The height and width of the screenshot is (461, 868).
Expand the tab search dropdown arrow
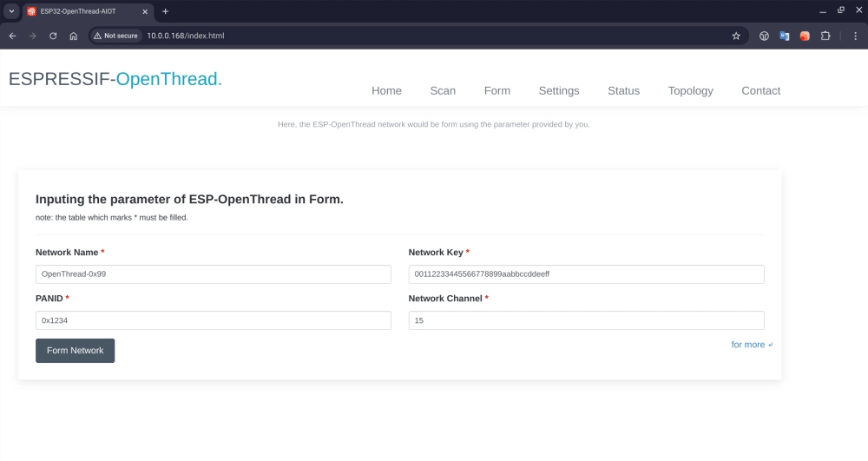[x=11, y=11]
